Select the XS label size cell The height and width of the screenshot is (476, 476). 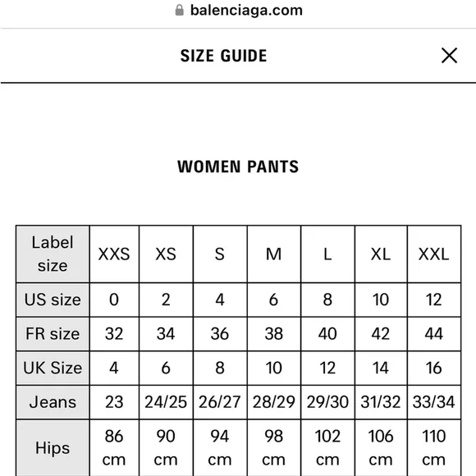166,254
